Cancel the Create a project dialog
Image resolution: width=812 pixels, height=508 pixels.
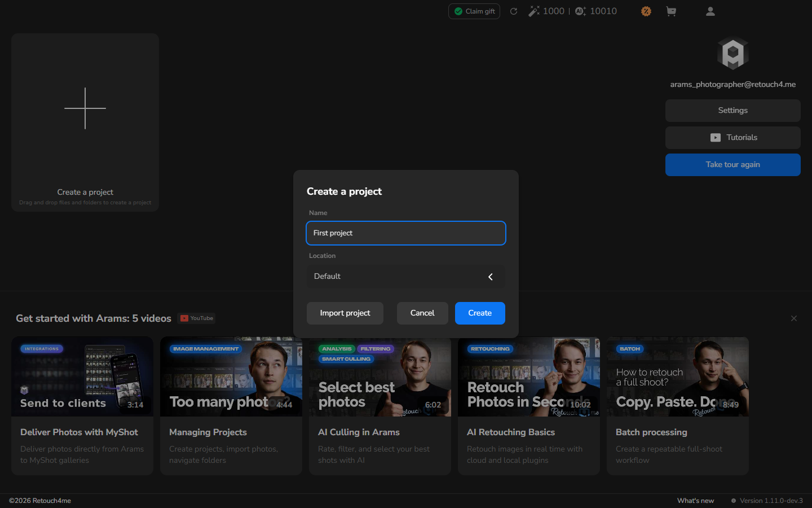pos(422,313)
